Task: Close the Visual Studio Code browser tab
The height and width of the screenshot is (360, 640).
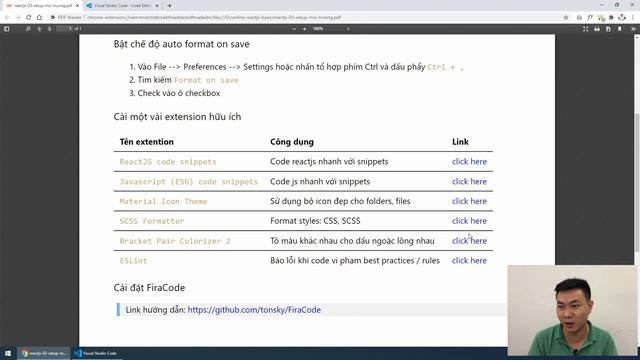Action: tap(157, 6)
